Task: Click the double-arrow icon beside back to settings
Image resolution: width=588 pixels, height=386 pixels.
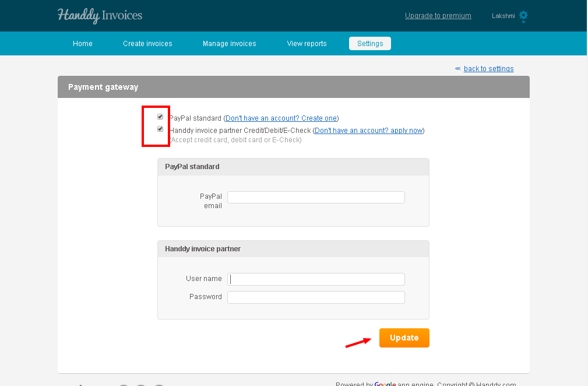Action: [x=457, y=69]
